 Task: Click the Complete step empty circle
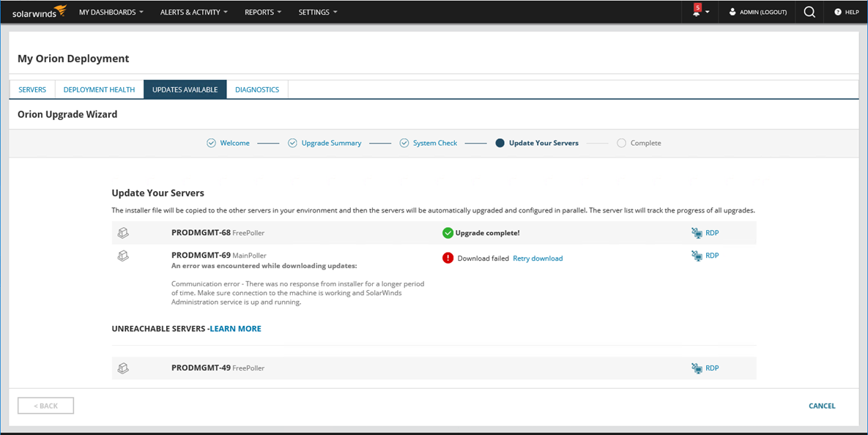coord(621,143)
